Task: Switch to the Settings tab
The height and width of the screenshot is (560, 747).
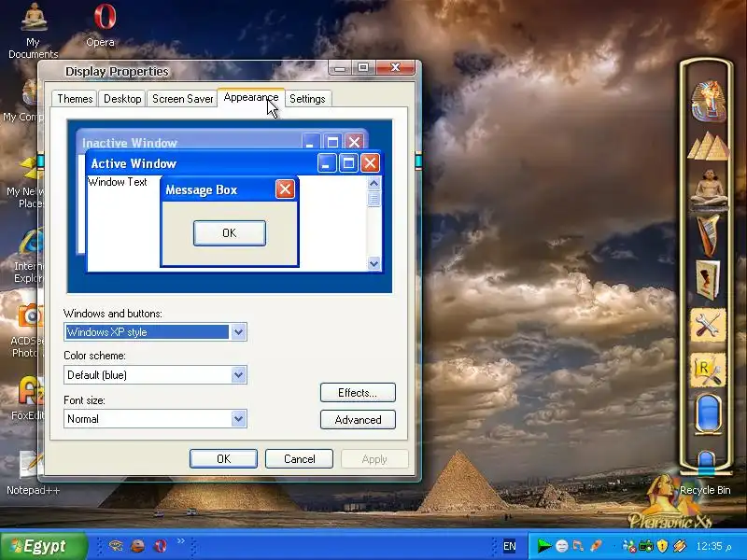Action: (x=307, y=99)
